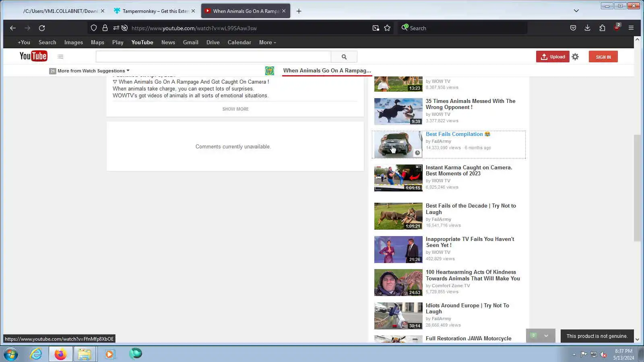Open the WOW TV channel avatar
Image resolution: width=644 pixels, height=362 pixels.
coord(270,71)
